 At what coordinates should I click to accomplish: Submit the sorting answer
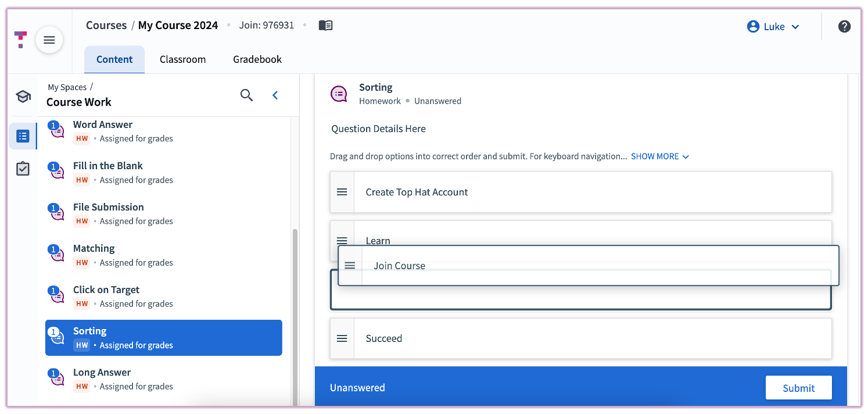click(x=798, y=388)
